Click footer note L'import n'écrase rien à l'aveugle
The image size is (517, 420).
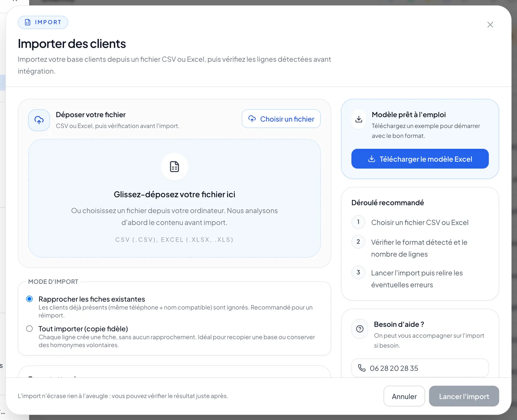123,396
